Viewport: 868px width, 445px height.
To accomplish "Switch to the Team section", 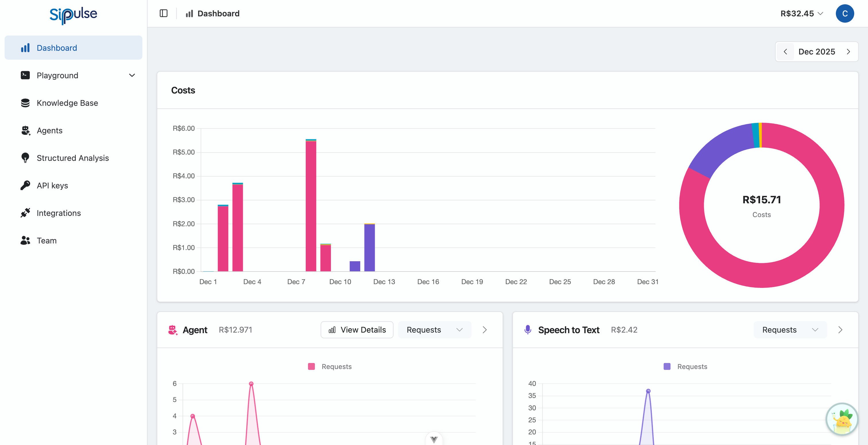I will click(46, 240).
